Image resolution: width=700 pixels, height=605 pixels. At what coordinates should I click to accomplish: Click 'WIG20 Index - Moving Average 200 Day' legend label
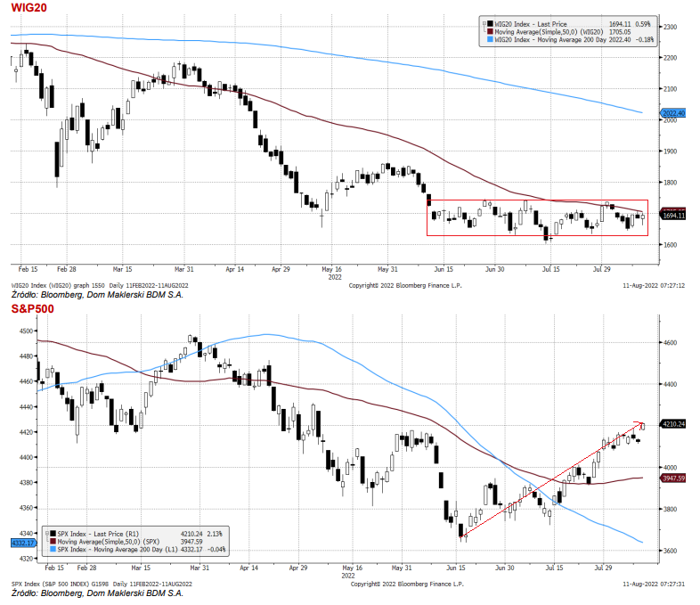pos(550,40)
